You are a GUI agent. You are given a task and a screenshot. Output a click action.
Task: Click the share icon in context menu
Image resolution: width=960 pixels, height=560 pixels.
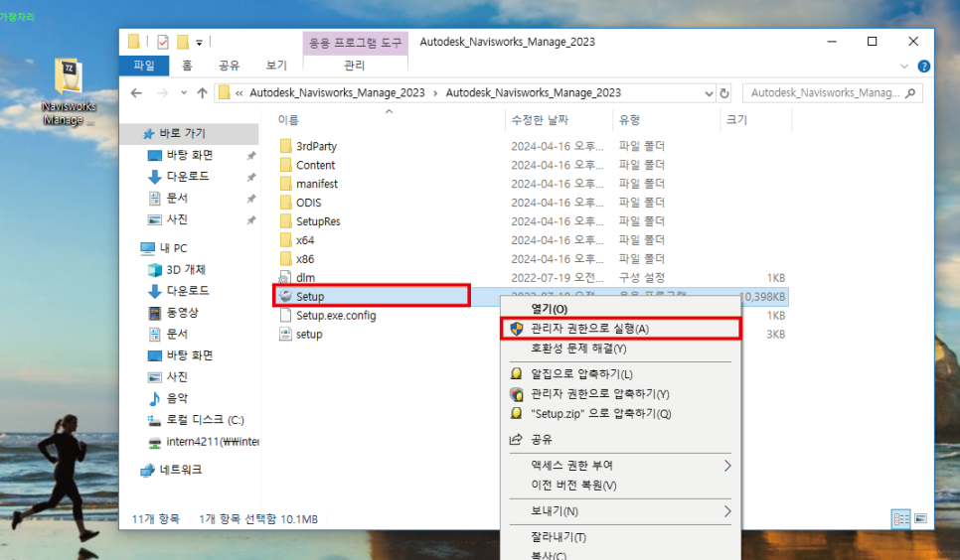coord(516,440)
